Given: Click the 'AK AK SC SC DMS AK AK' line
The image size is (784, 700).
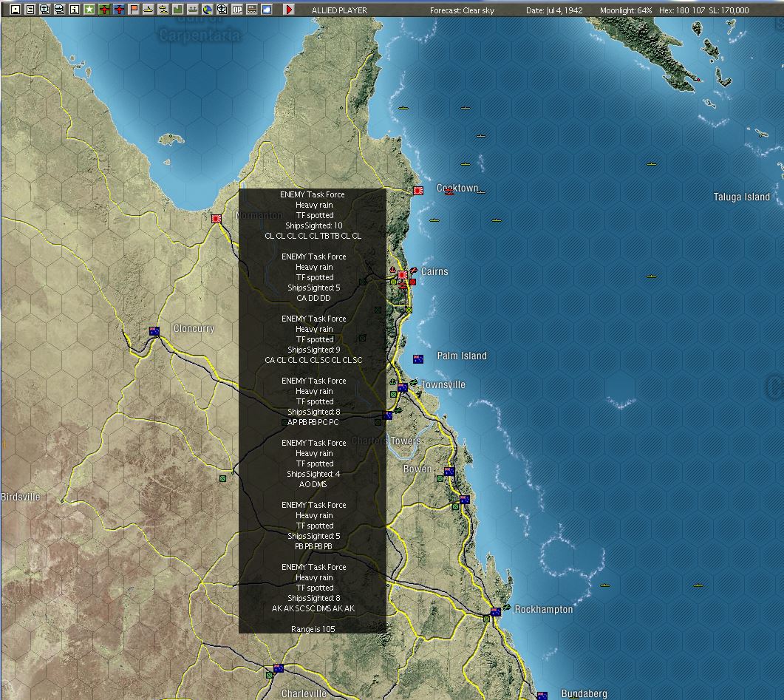Looking at the screenshot, I should pos(313,608).
